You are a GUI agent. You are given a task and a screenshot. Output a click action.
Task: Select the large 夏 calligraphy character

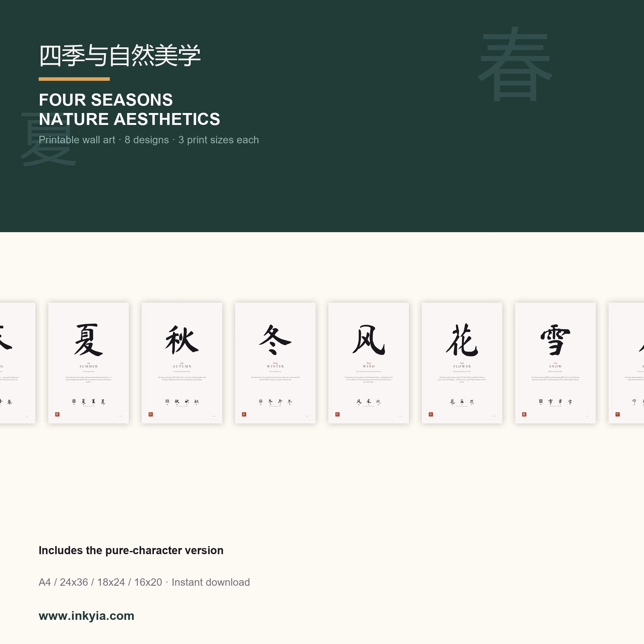[x=88, y=340]
